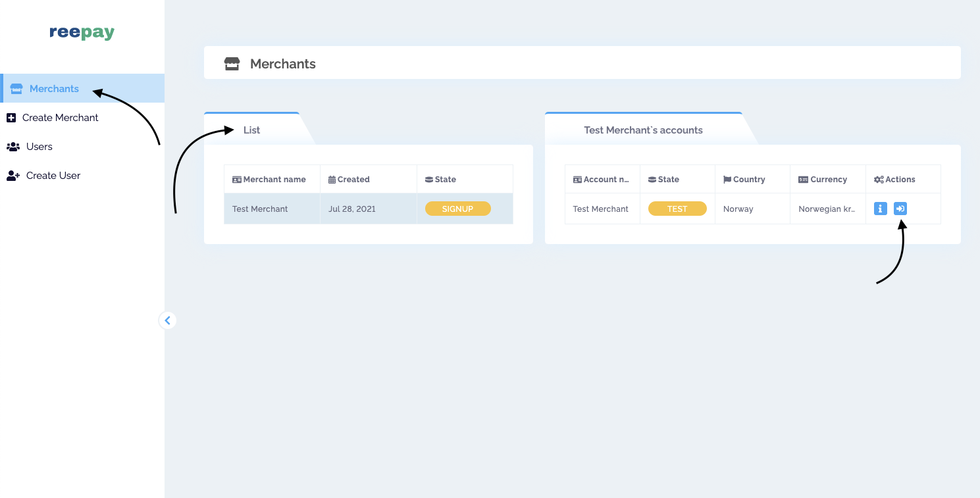980x498 pixels.
Task: Click the add-user icon beside Create User
Action: (13, 176)
